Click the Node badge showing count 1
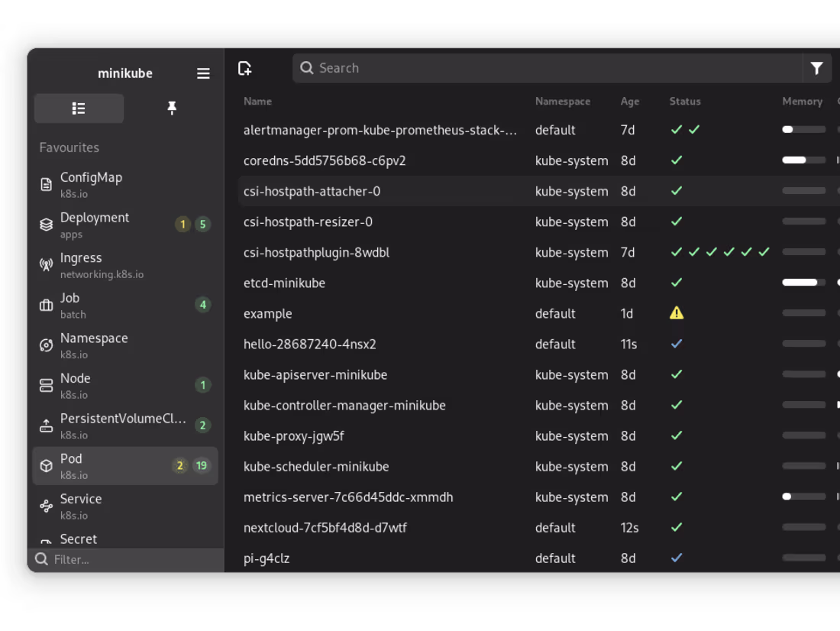 point(202,385)
